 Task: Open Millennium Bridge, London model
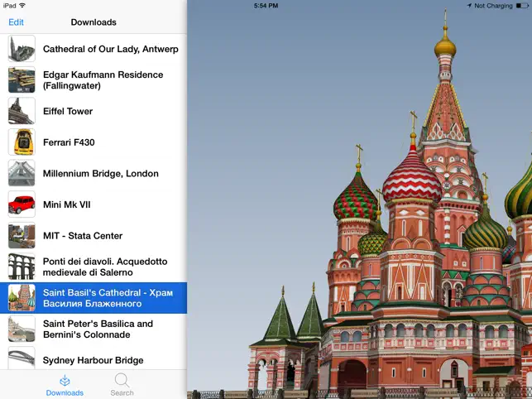coord(93,174)
